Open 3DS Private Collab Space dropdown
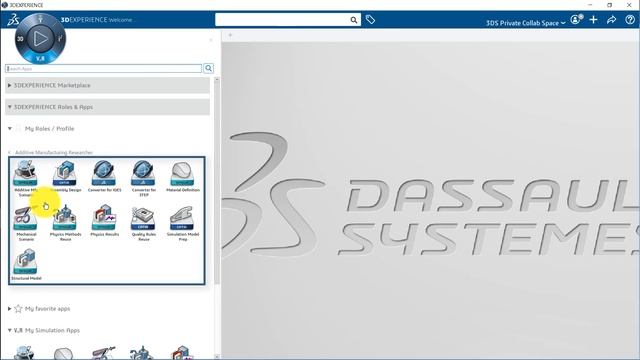The image size is (640, 360). point(526,23)
